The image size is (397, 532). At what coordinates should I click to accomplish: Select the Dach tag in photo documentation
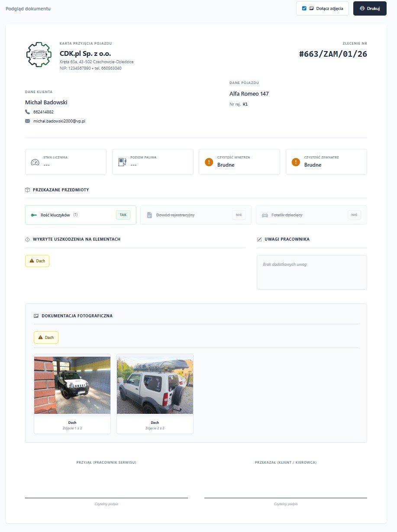46,337
